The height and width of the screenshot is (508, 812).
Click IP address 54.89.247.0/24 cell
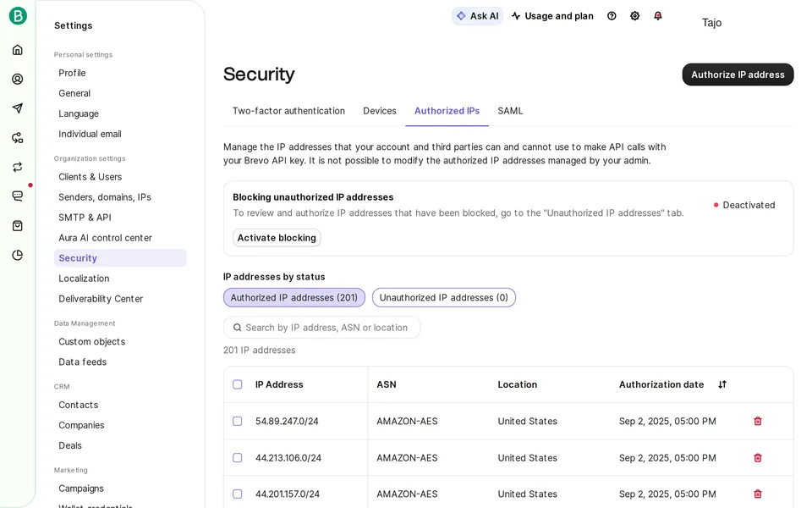click(287, 422)
